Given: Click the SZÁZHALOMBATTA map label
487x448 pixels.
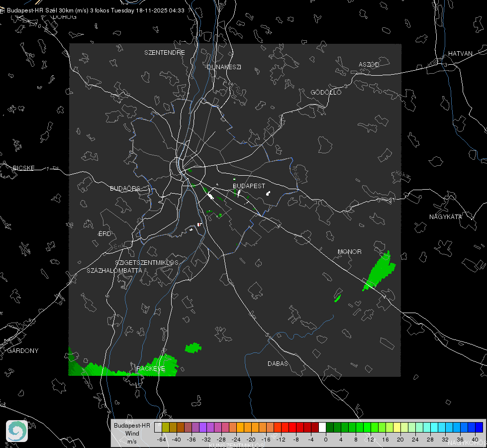Looking at the screenshot, I should (114, 270).
